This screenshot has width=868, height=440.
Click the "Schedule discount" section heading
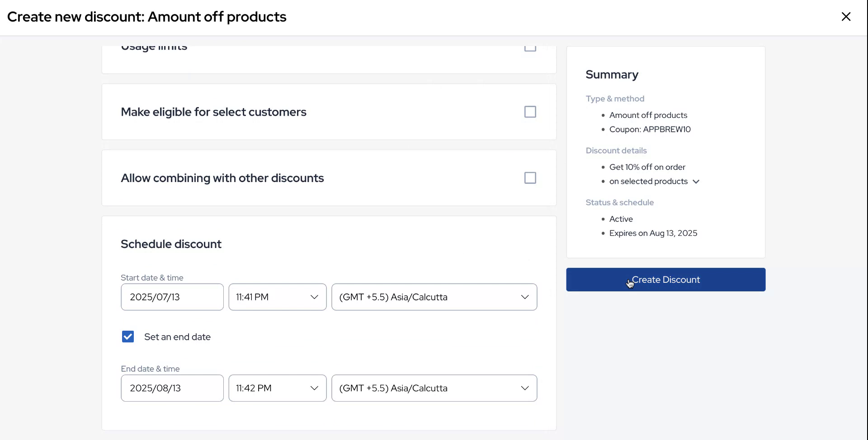tap(171, 243)
